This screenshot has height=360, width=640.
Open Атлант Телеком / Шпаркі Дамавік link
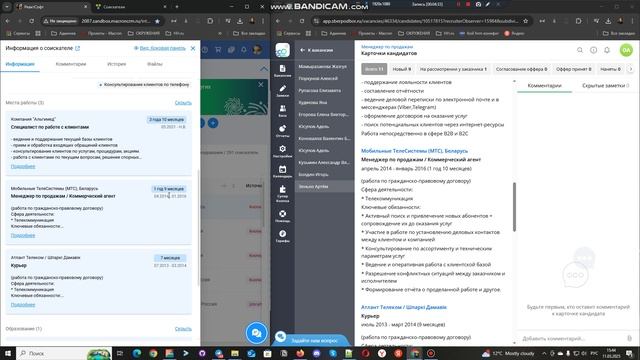click(404, 307)
